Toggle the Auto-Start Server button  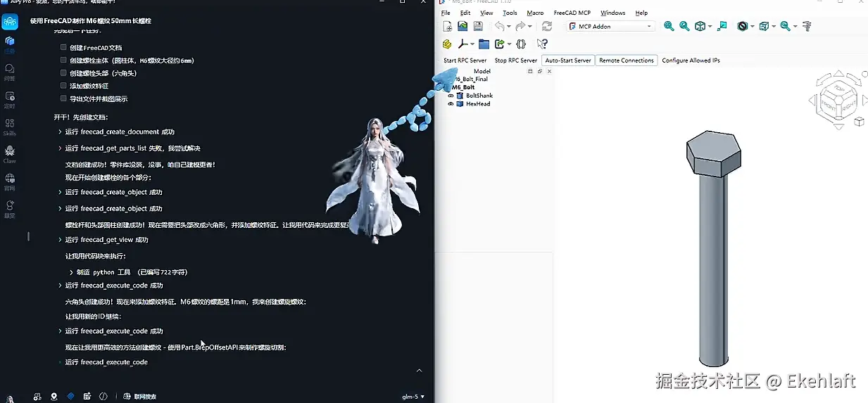(x=568, y=60)
